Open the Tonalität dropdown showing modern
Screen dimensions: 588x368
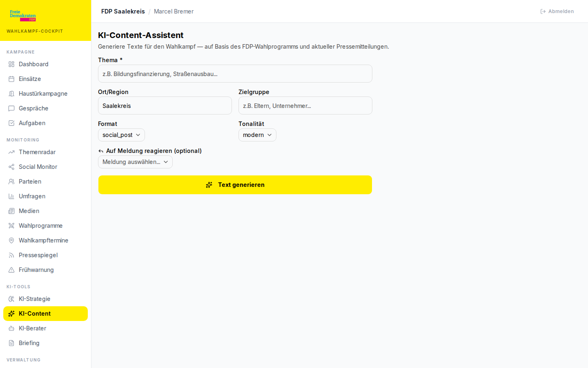tap(257, 135)
